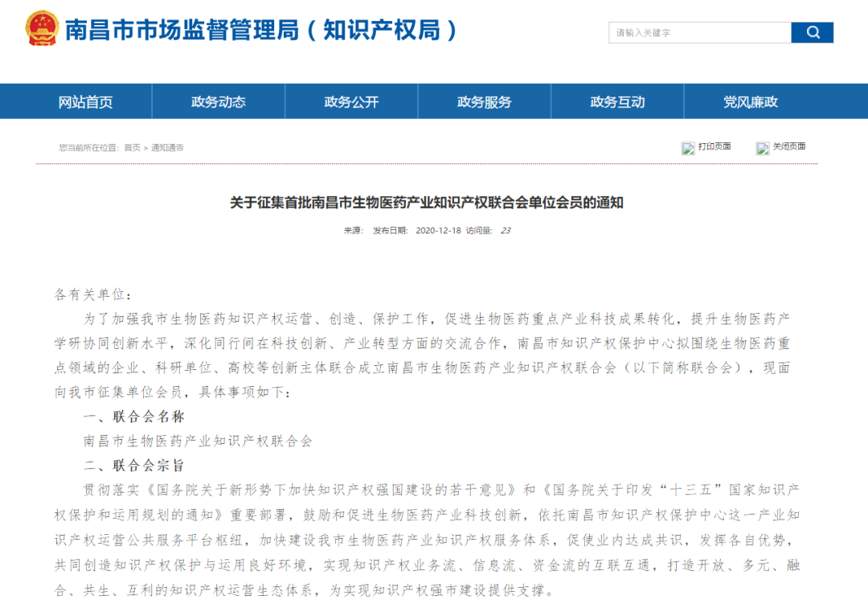Open the 政务服务 navigation tab
This screenshot has height=600, width=868.
pyautogui.click(x=485, y=102)
